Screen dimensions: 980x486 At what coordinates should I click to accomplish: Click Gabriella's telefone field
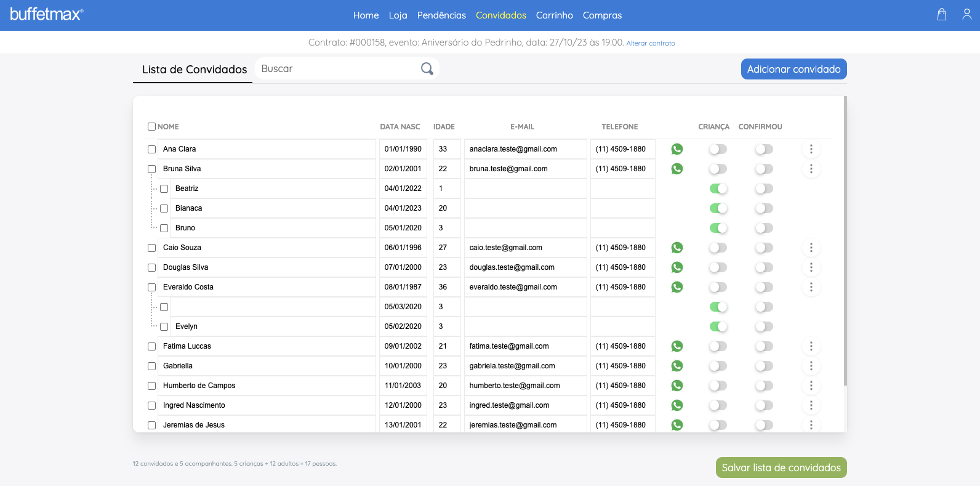pyautogui.click(x=623, y=366)
